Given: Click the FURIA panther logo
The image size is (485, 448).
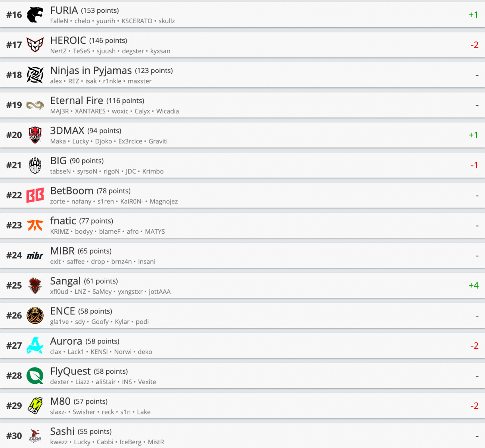Looking at the screenshot, I should 35,15.
